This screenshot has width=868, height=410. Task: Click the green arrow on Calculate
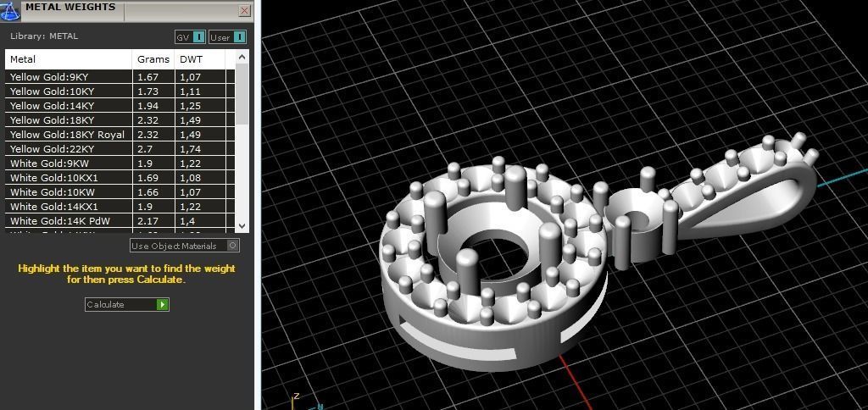pos(162,304)
